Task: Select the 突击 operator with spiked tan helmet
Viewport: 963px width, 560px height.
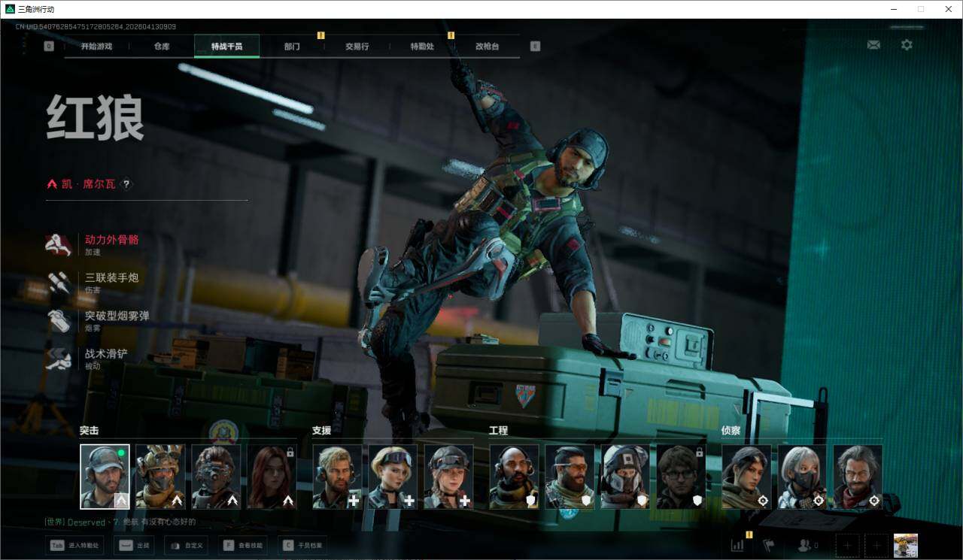Action: point(160,477)
